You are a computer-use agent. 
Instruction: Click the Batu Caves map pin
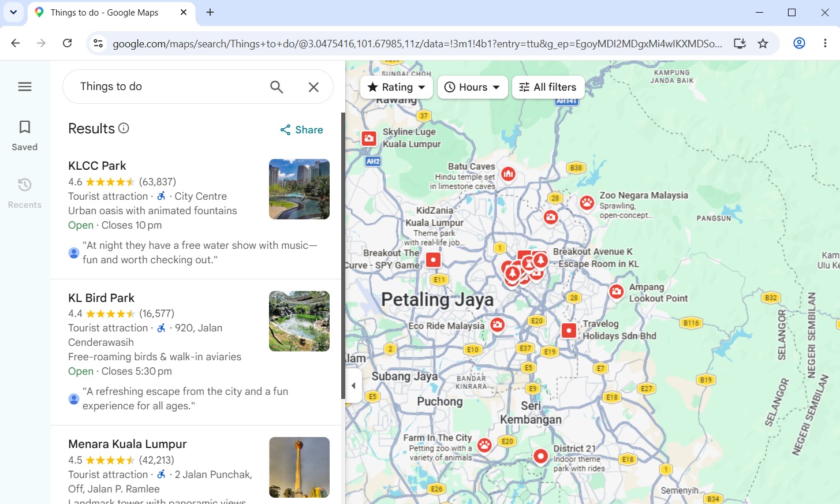[x=508, y=174]
